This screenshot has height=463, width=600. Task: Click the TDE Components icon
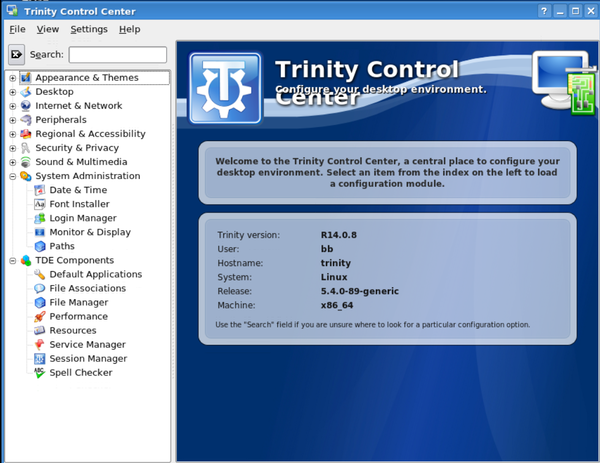[x=26, y=260]
